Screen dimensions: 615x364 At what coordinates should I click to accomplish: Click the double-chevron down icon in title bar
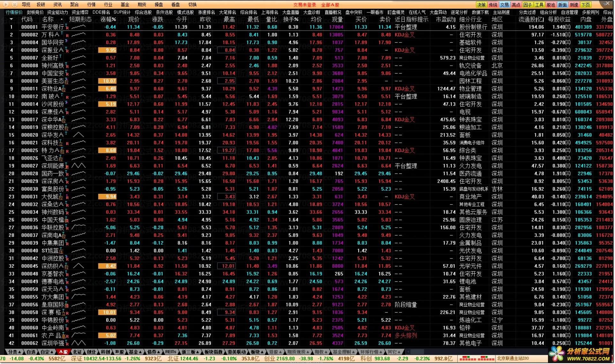[x=14, y=4]
